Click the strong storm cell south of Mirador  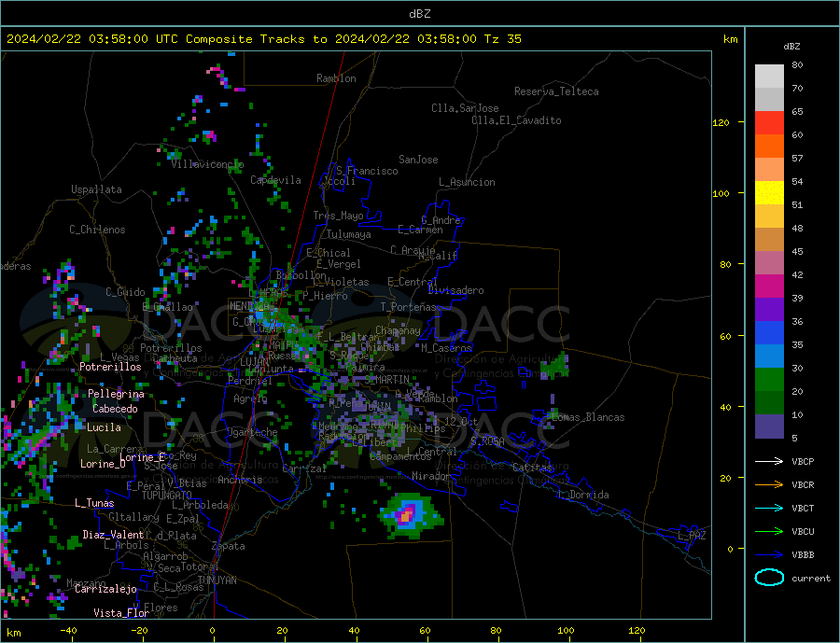(x=411, y=515)
